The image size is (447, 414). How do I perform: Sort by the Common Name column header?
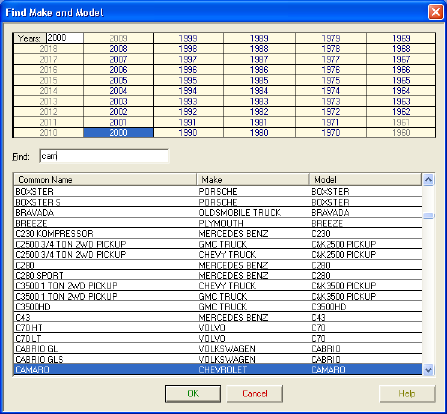click(x=105, y=180)
